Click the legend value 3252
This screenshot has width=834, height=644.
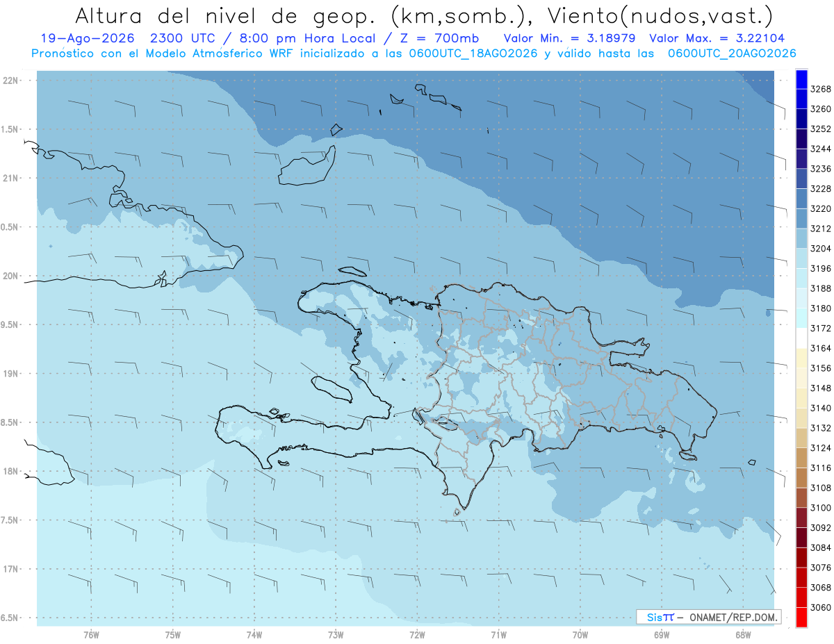point(821,129)
